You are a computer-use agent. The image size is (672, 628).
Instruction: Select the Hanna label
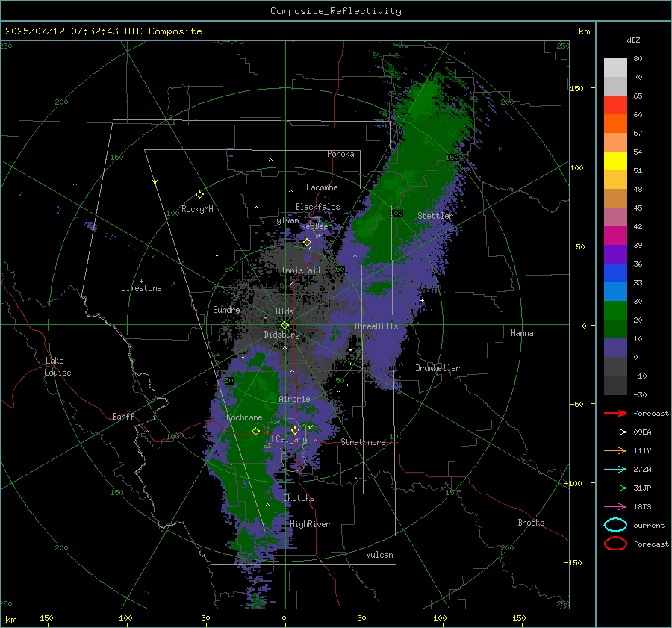coord(522,333)
